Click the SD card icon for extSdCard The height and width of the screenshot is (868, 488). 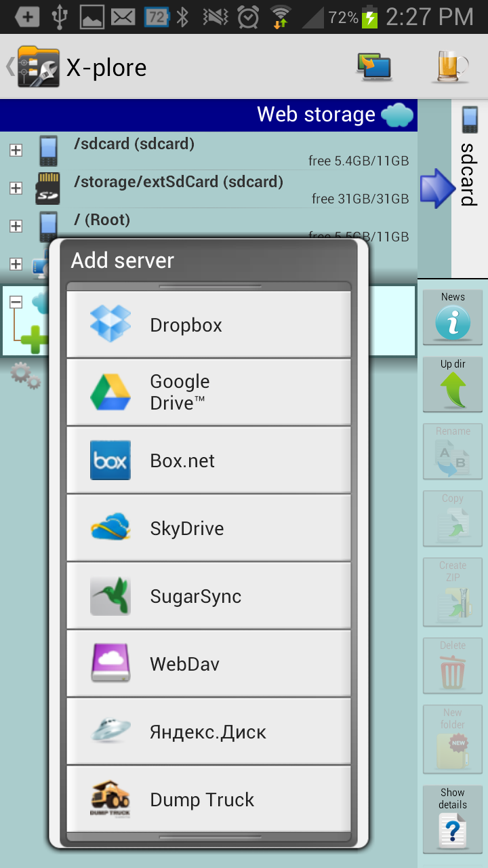[47, 189]
